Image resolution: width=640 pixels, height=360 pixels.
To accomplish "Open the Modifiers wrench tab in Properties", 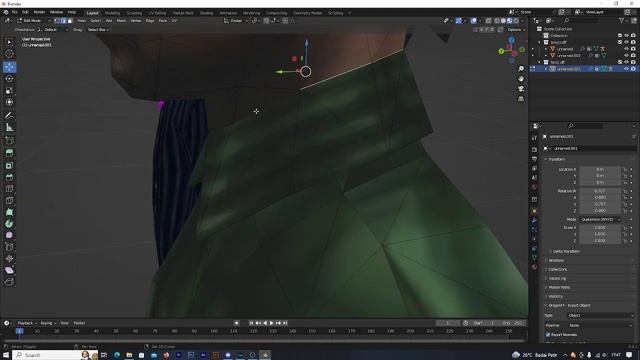I will (534, 220).
